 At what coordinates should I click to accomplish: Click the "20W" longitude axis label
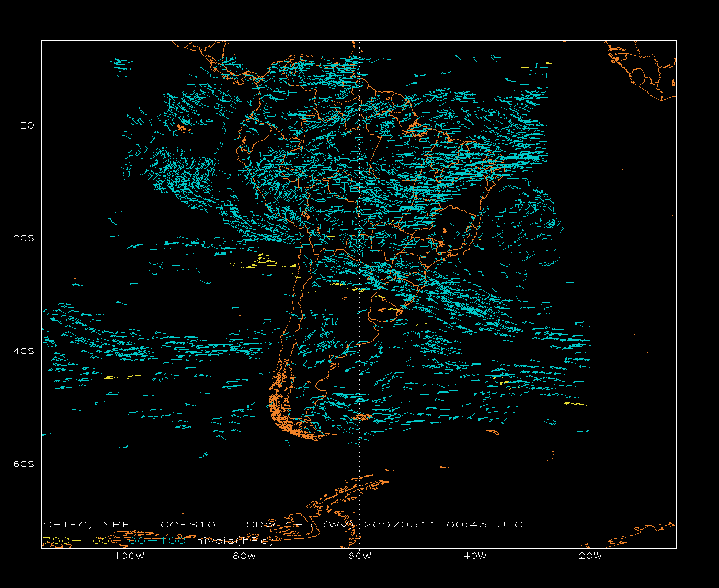(x=590, y=556)
